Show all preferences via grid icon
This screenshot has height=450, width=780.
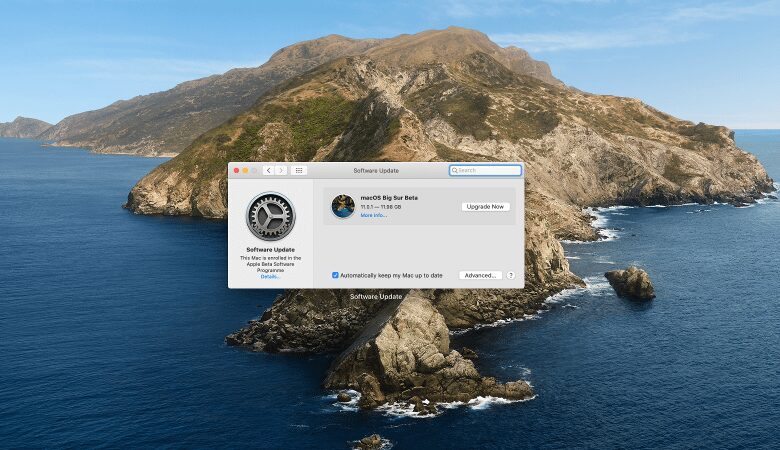(x=299, y=171)
